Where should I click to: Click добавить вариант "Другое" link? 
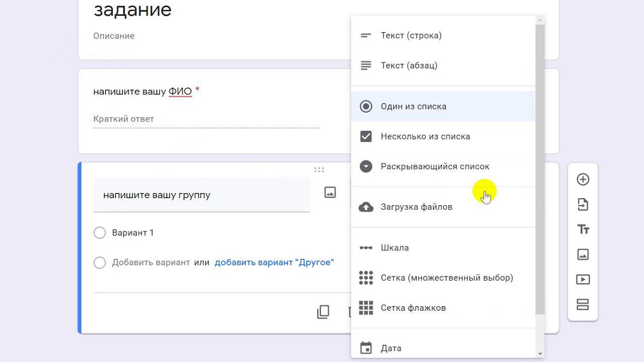click(x=274, y=262)
